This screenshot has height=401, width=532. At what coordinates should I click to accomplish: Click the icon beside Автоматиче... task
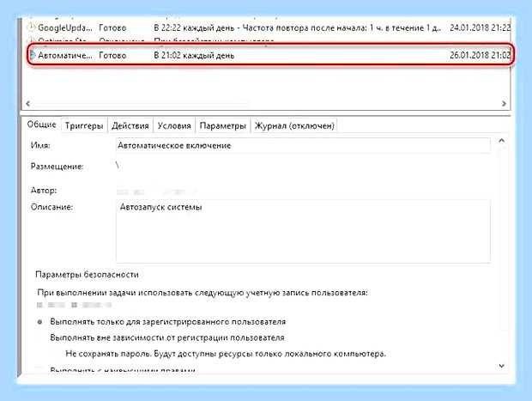[33, 55]
